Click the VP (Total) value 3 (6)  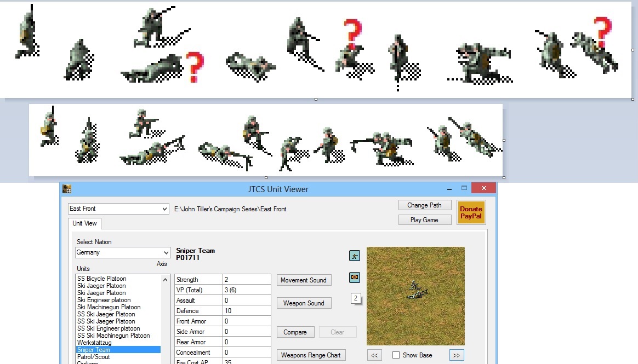click(x=247, y=290)
